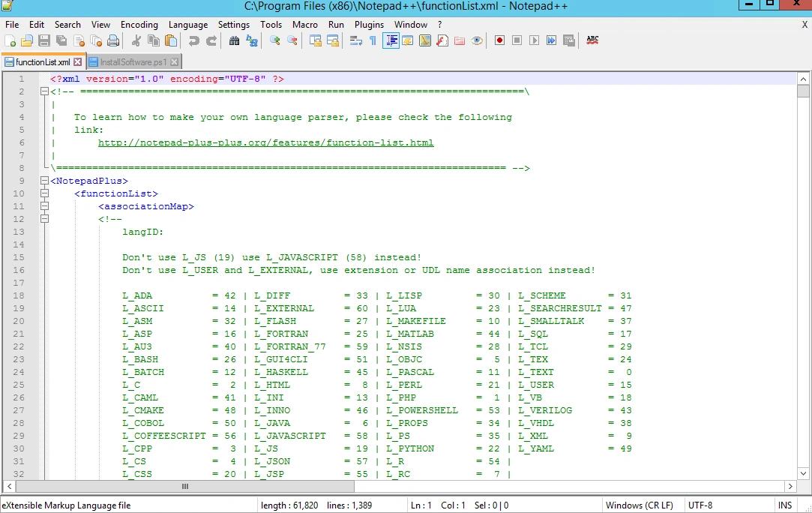Click the Stop Recording square icon

click(517, 40)
